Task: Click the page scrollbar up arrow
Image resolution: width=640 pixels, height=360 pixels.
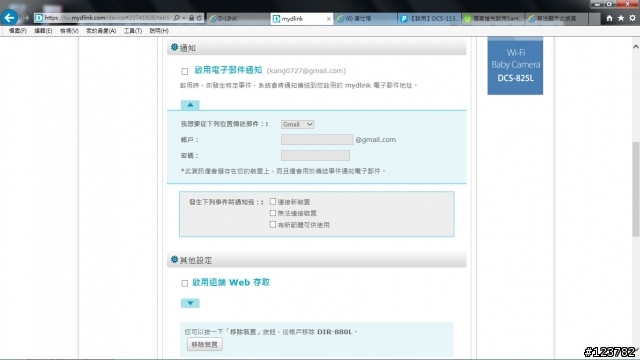Action: [636, 47]
